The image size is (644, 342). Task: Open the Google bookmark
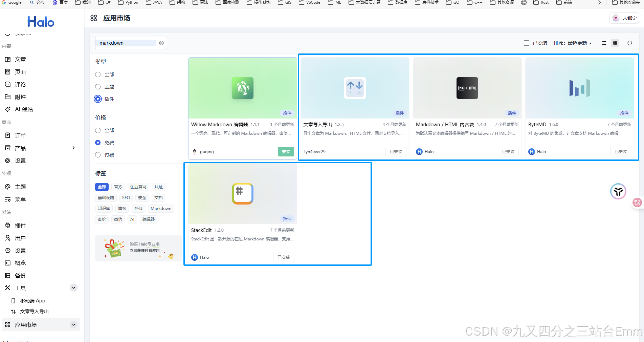coord(12,2)
